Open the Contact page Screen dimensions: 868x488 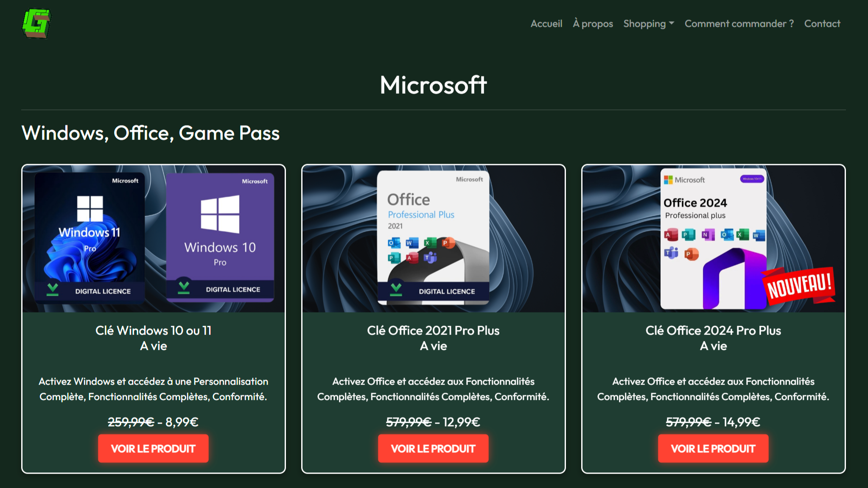tap(822, 24)
